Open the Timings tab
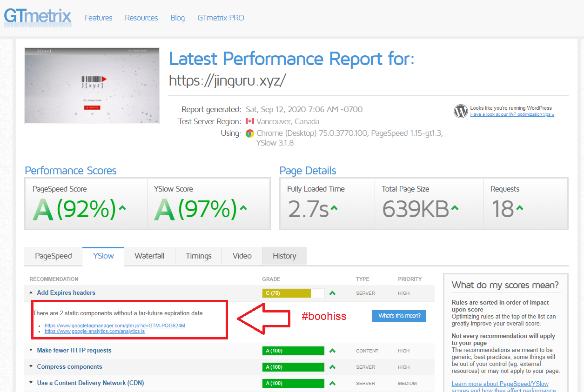The width and height of the screenshot is (584, 392). [x=198, y=256]
